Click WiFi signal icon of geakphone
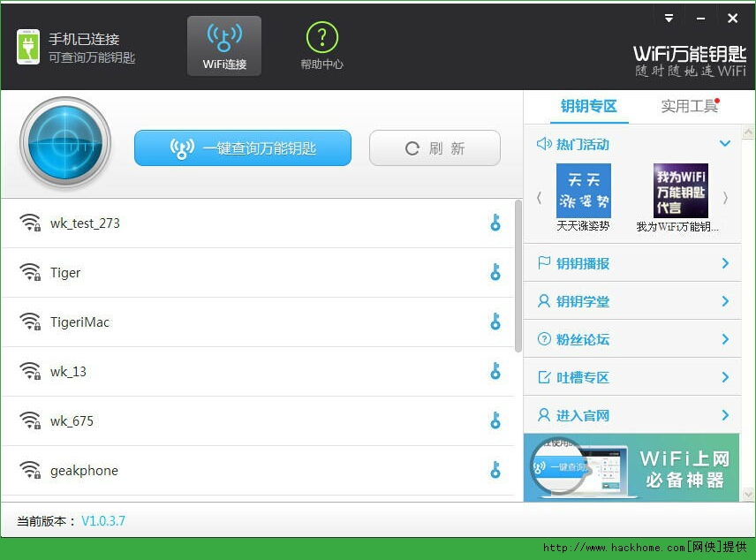The image size is (756, 560). click(x=30, y=470)
